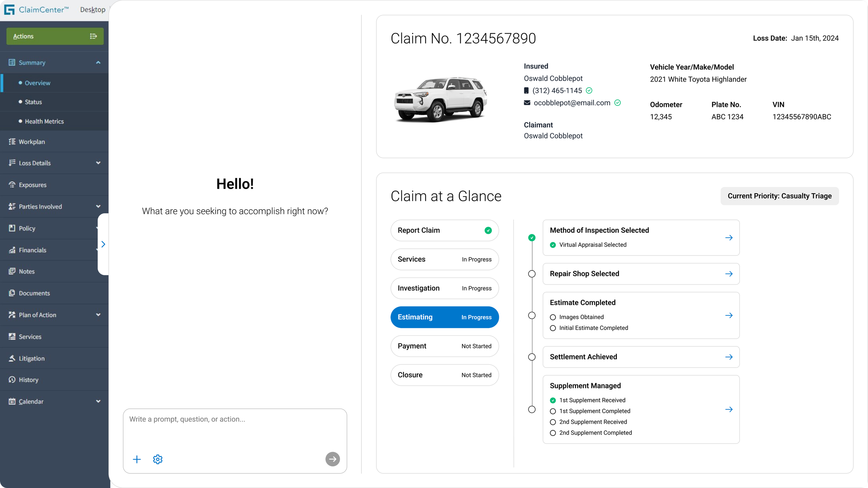
Task: Toggle 1st Supplement Completed radio
Action: pyautogui.click(x=553, y=411)
